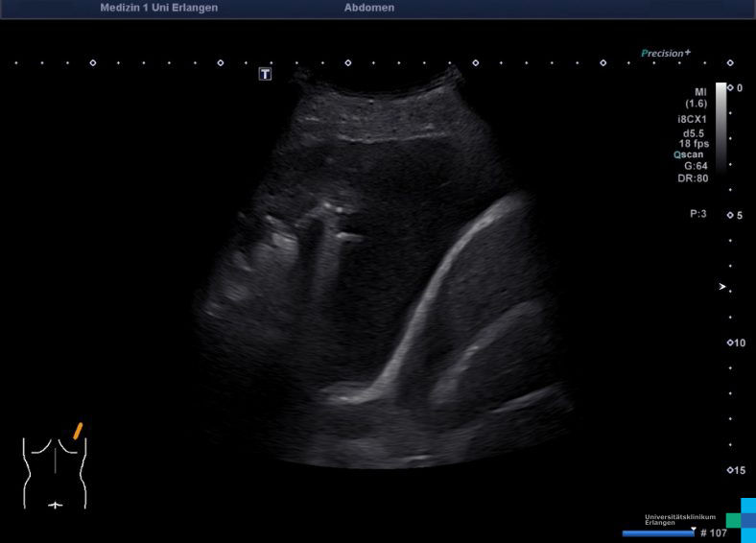This screenshot has height=543, width=756.
Task: Click the orange probe position indicator
Action: [78, 431]
